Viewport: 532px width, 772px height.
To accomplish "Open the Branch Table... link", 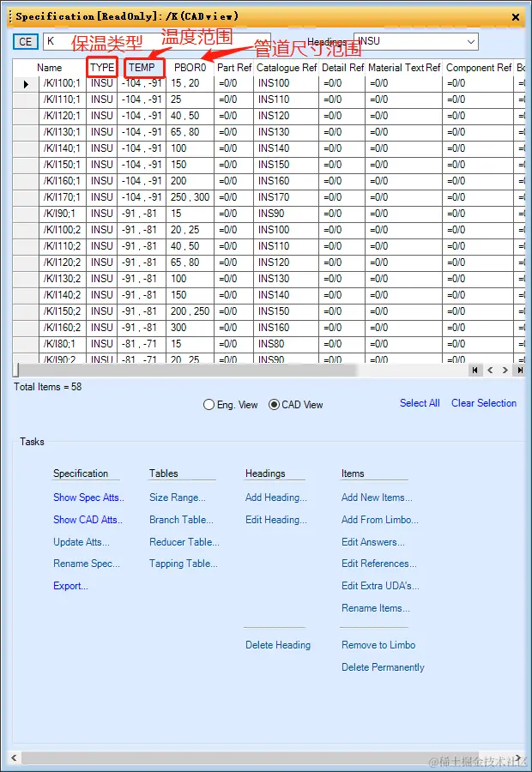I will click(x=181, y=520).
